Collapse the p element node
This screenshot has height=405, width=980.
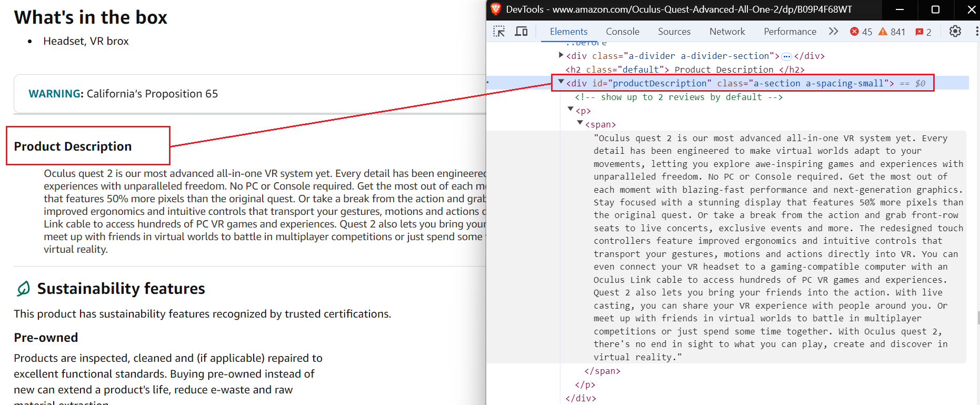(571, 110)
